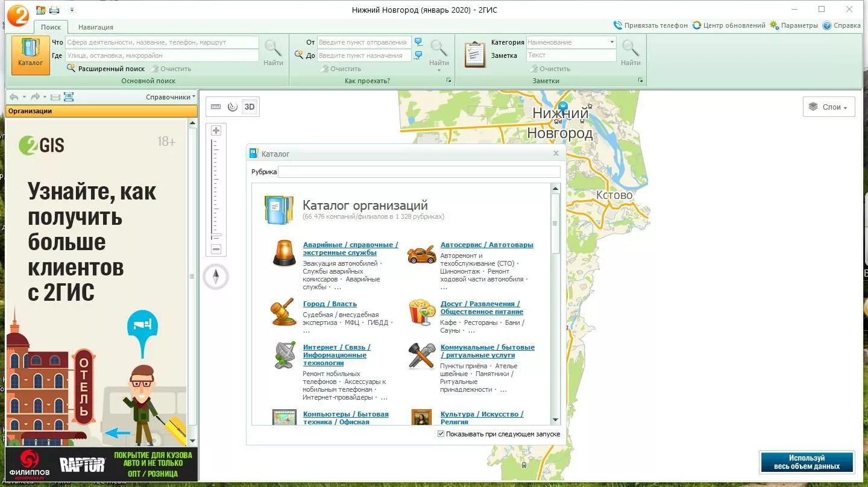Click the Рубрика input field
Image resolution: width=868 pixels, height=487 pixels.
coord(419,172)
